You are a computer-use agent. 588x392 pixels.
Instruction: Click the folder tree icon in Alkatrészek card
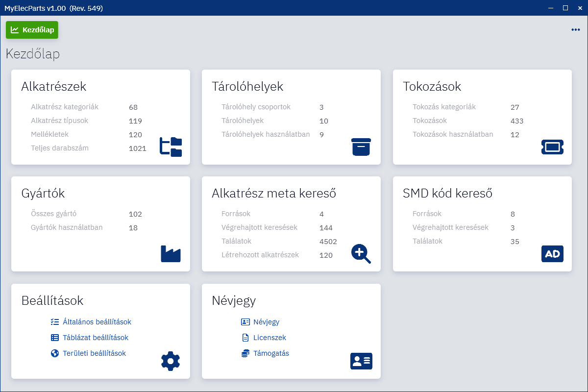click(x=171, y=147)
